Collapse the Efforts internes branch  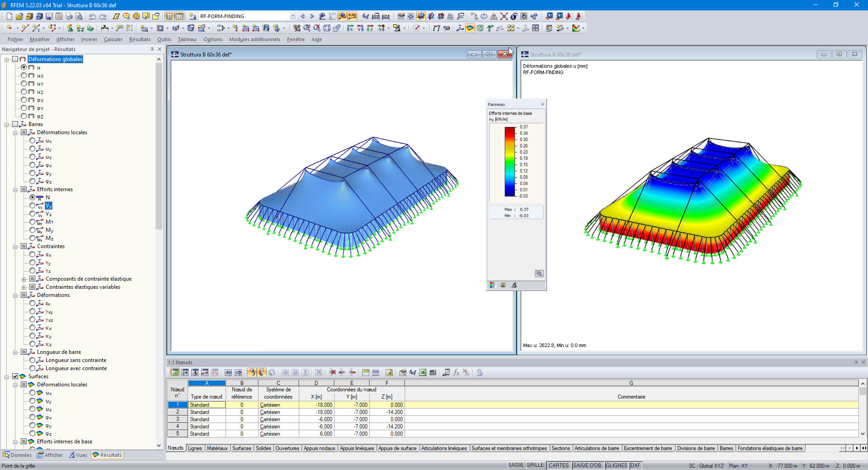click(x=16, y=189)
